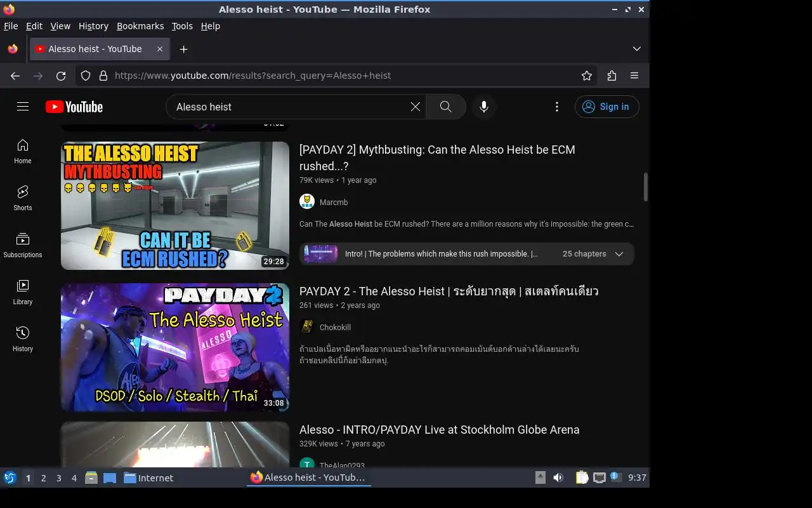Open Chokokill channel avatar
Image resolution: width=812 pixels, height=508 pixels.
click(x=307, y=327)
